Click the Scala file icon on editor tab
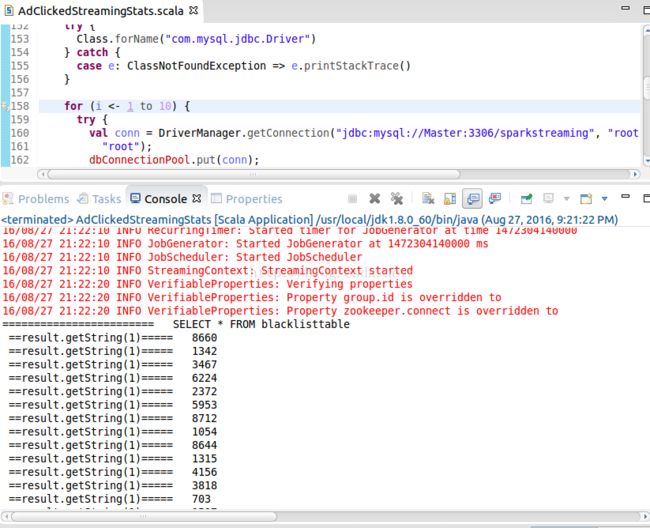The height and width of the screenshot is (528, 650). pyautogui.click(x=9, y=11)
